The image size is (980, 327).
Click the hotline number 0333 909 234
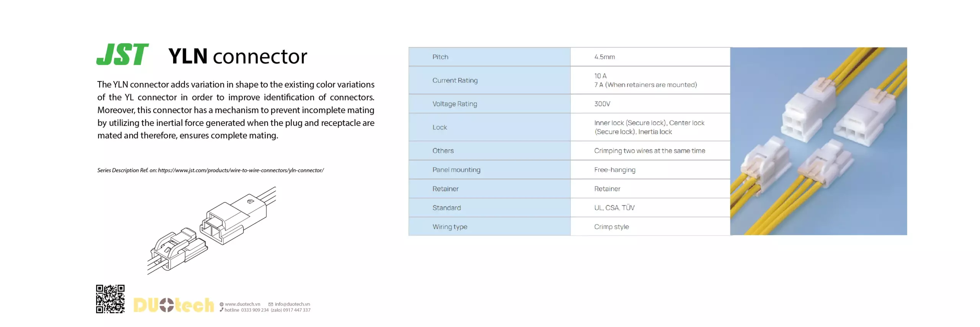(255, 310)
